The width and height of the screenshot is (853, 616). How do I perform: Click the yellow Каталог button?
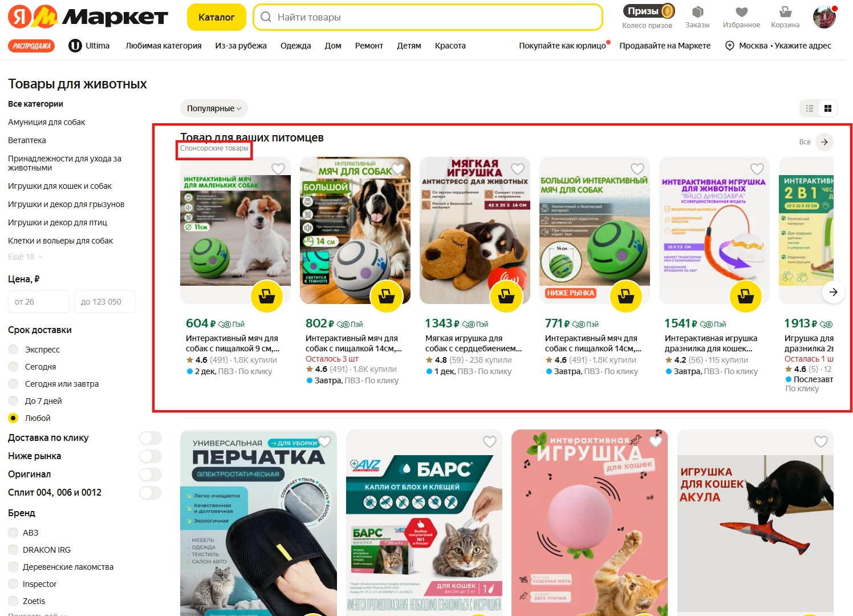(217, 17)
